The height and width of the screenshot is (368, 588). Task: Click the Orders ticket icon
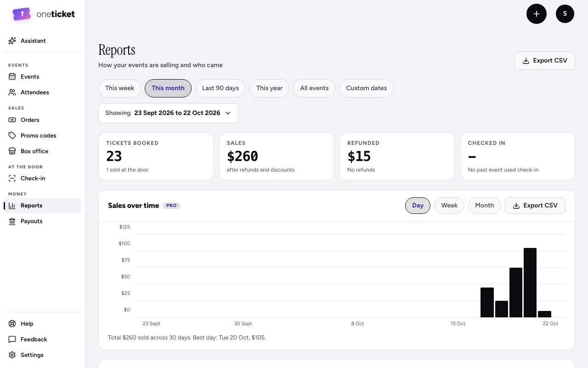tap(12, 120)
